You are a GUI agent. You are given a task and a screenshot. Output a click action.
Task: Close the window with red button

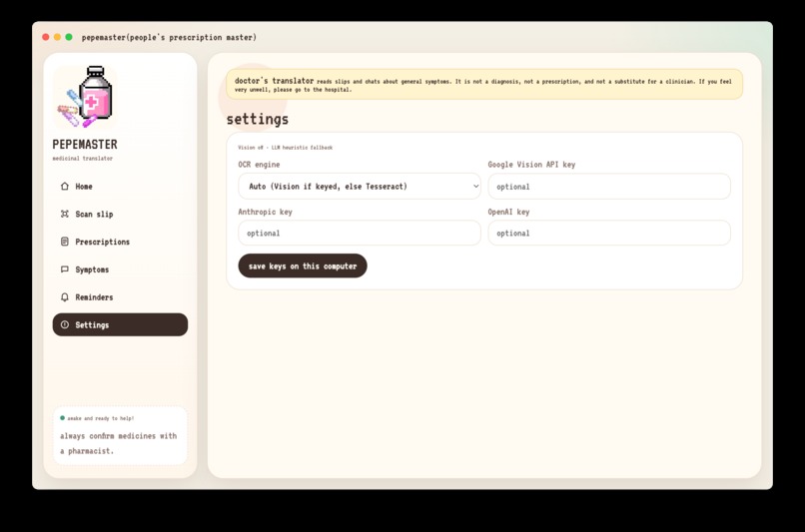click(x=46, y=37)
